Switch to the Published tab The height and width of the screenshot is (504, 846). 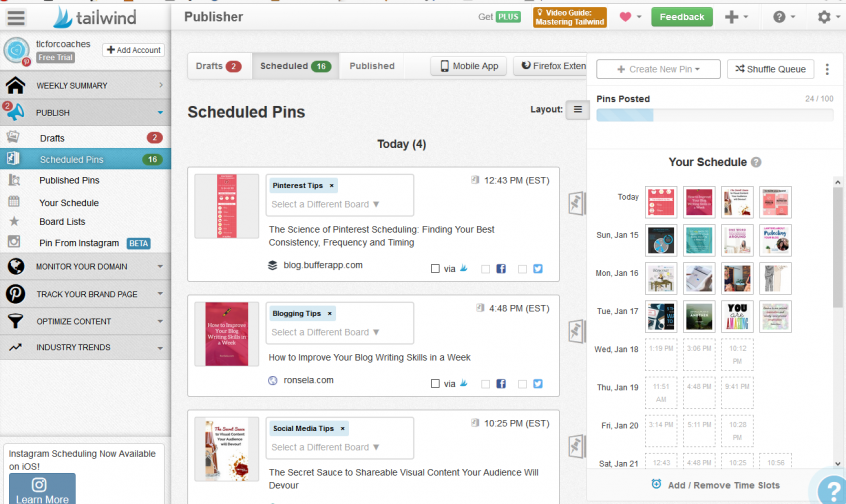click(372, 66)
